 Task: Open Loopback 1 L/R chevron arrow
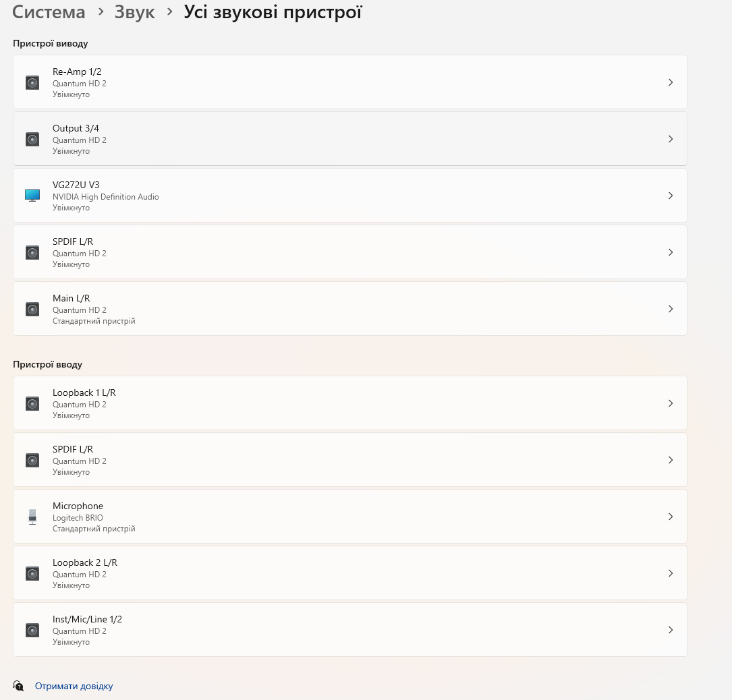click(x=671, y=403)
